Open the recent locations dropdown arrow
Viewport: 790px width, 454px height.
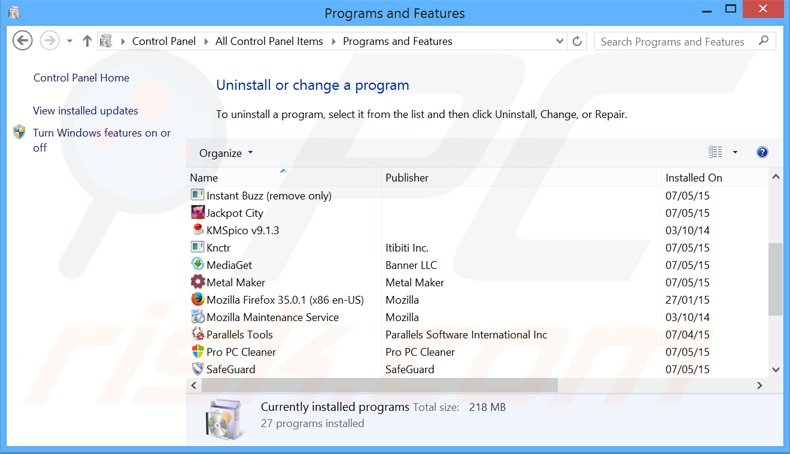pyautogui.click(x=70, y=41)
